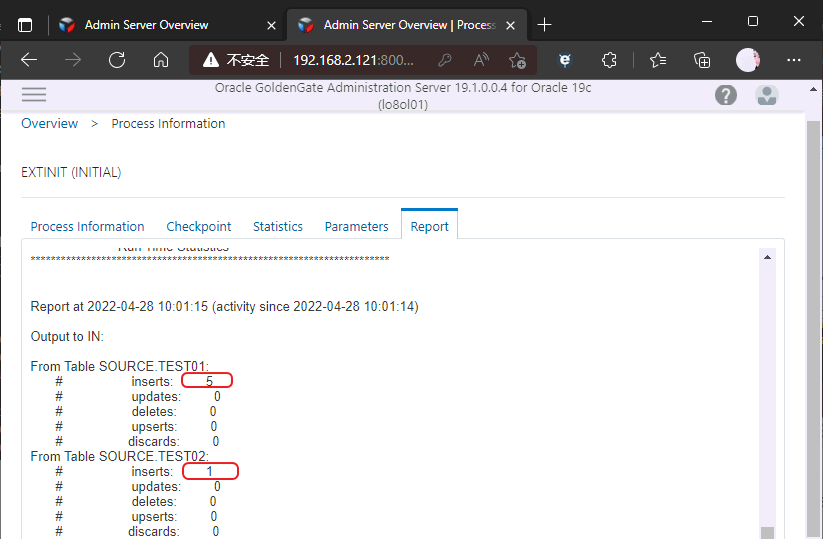Click 'From Table SOURCE.TEST02:' text
The height and width of the screenshot is (539, 823).
[120, 456]
